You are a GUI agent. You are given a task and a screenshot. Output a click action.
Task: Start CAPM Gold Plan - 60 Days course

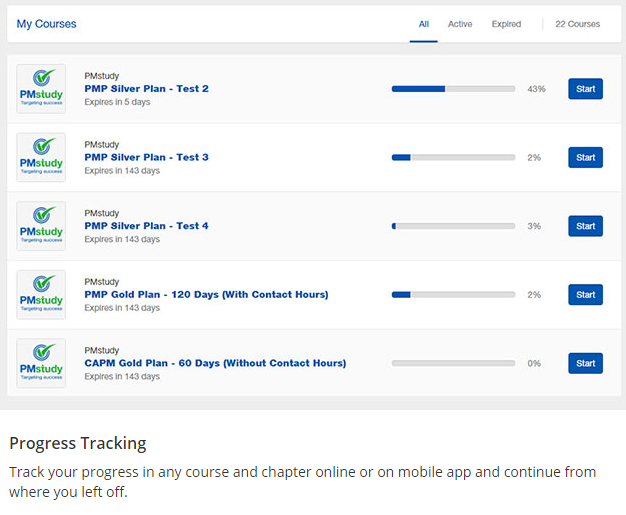pos(585,363)
